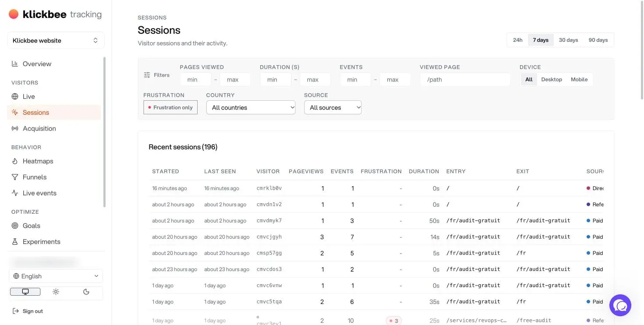Click the Sessions cursor-click icon in sidebar

(14, 113)
